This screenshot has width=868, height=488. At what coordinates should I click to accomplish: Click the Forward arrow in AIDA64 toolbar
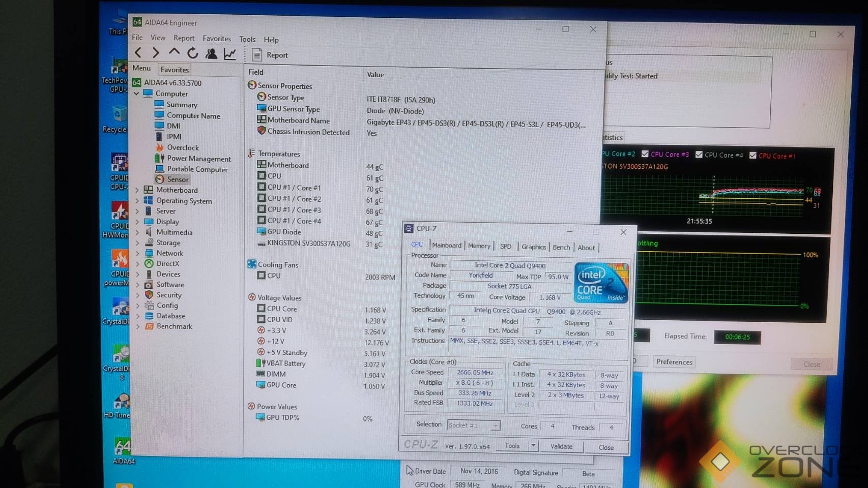tap(155, 52)
